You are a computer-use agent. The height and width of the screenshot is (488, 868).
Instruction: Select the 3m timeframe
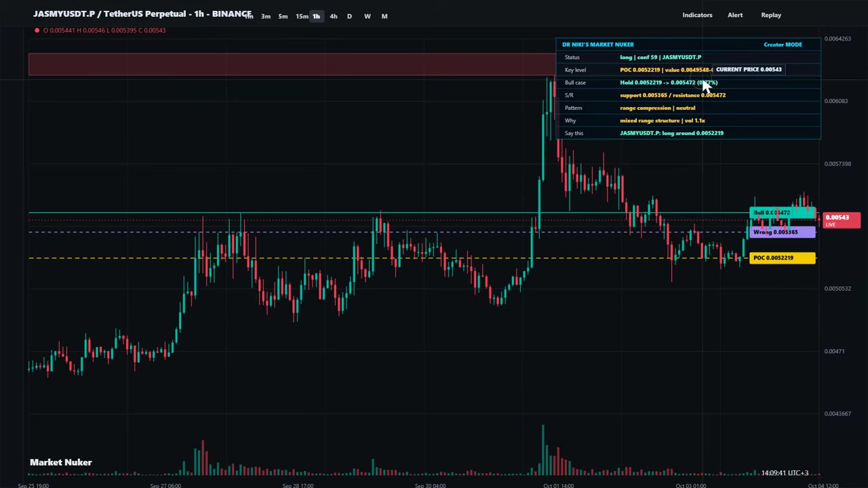(x=266, y=16)
